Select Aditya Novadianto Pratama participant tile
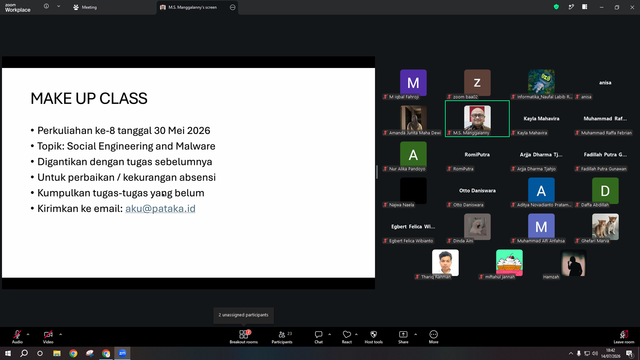Viewport: 640px width, 360px height. pos(541,192)
